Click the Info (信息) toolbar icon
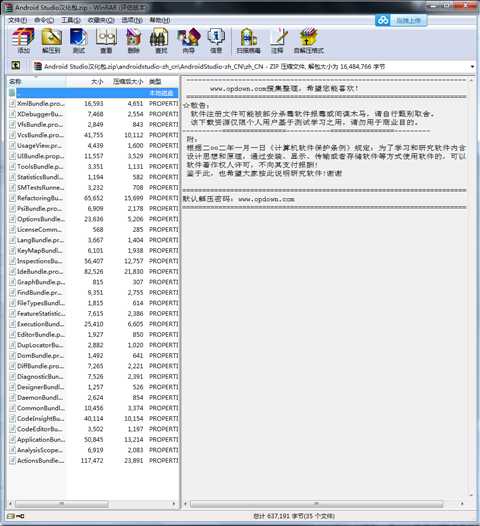This screenshot has height=526, width=480. 216,41
